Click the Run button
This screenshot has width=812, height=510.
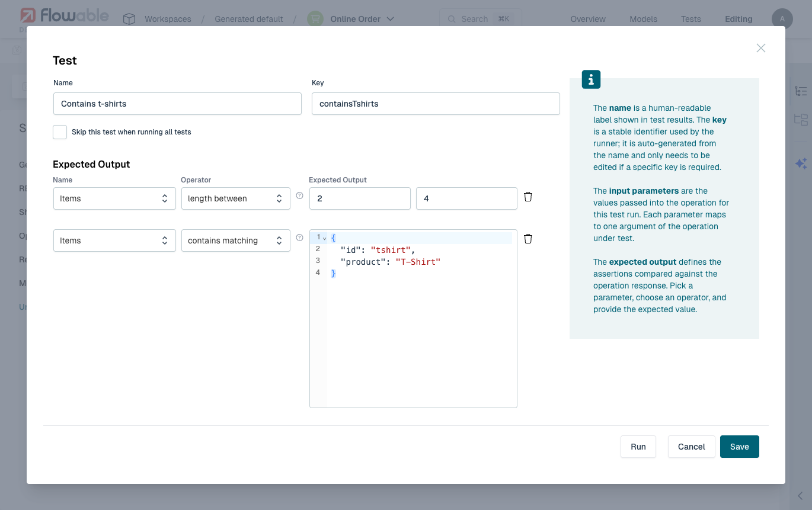coord(638,447)
